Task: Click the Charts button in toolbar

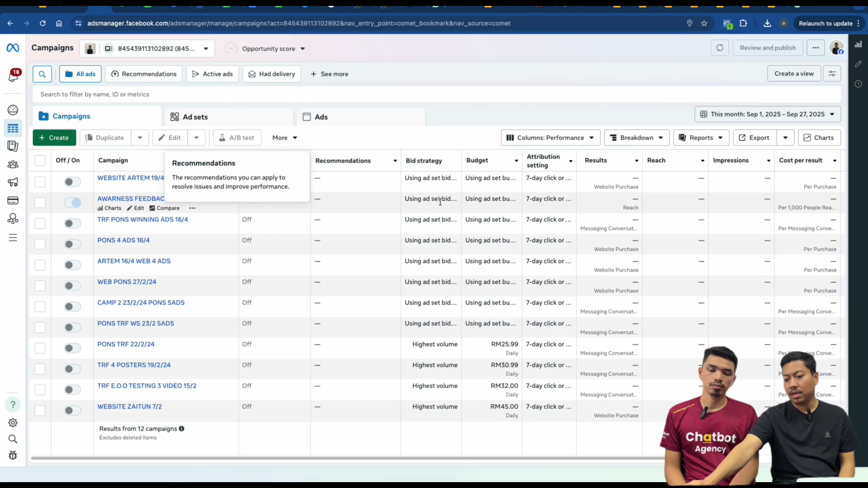Action: pyautogui.click(x=819, y=138)
